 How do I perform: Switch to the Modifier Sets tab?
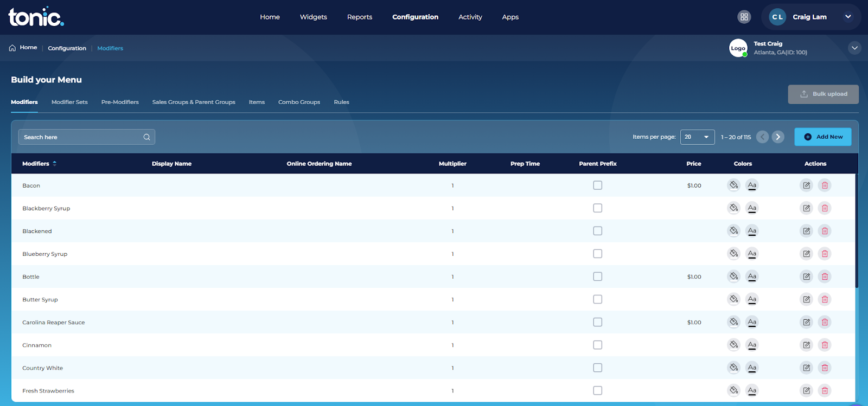tap(69, 102)
